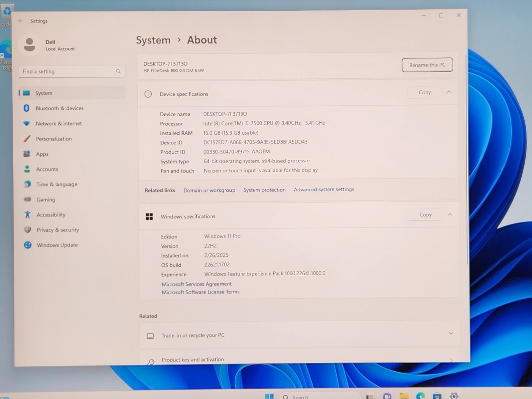
Task: Open Microsoft Software License Terms link
Action: click(200, 292)
